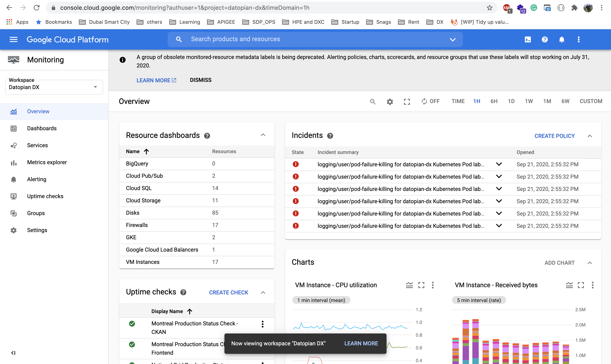This screenshot has width=611, height=364.
Task: Open the hamburger navigation menu
Action: [x=14, y=39]
